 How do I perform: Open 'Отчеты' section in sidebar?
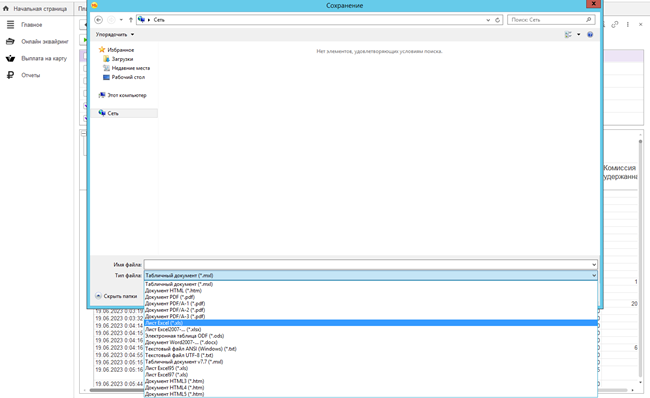[x=31, y=75]
